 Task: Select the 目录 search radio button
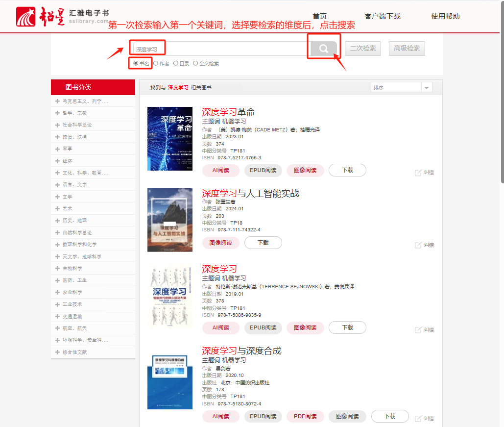coord(176,63)
